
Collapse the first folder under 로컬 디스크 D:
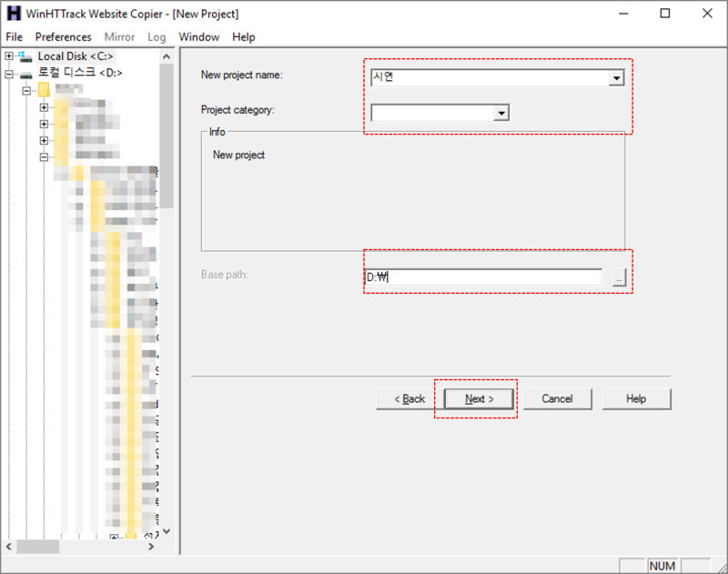tap(26, 90)
